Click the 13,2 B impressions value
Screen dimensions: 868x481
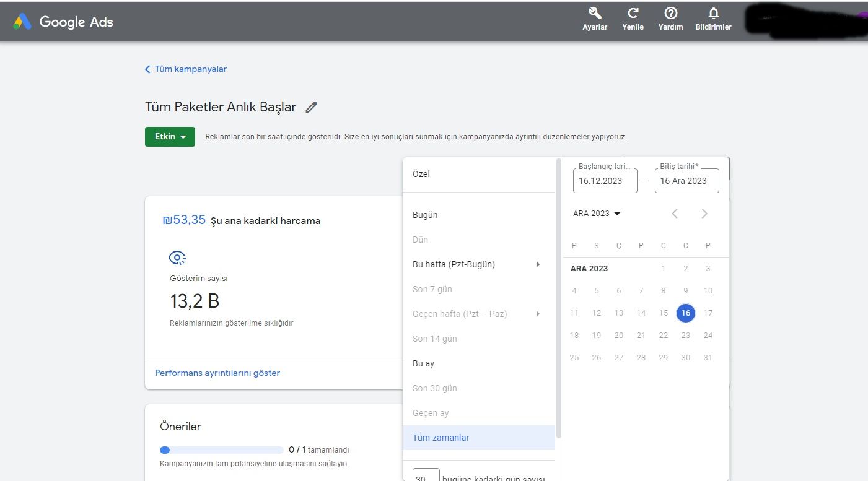tap(195, 301)
